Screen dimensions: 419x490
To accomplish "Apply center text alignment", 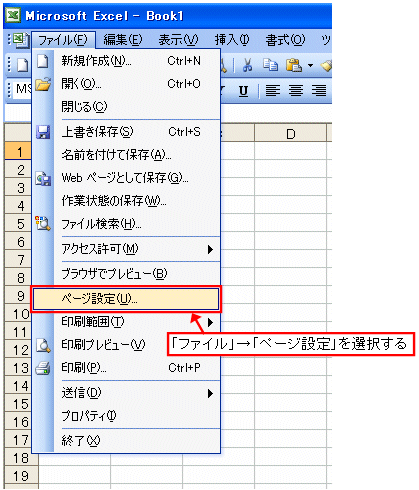I will pos(296,91).
